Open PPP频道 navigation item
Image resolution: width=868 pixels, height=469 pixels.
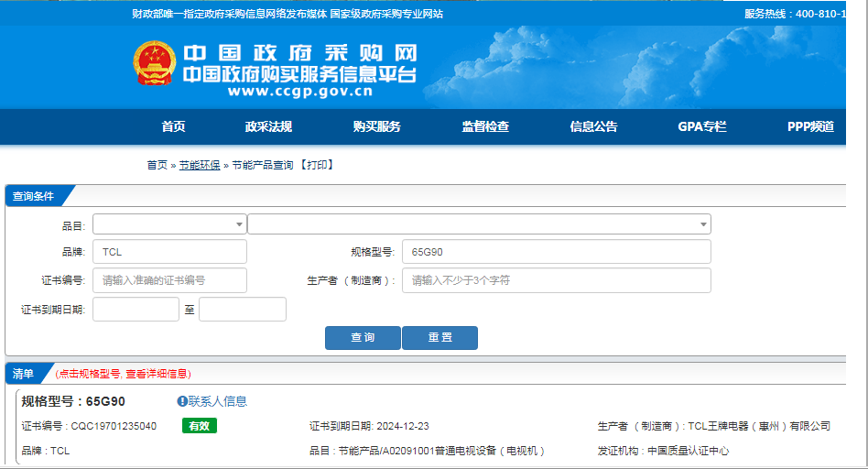pos(810,126)
